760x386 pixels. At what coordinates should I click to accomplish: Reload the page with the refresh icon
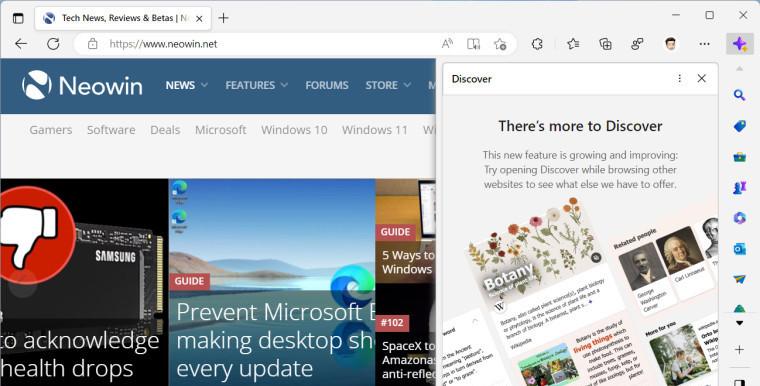point(53,44)
